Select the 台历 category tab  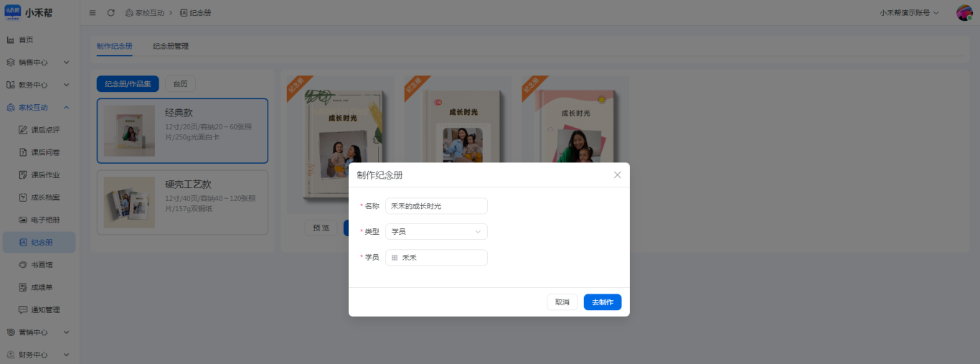click(180, 84)
